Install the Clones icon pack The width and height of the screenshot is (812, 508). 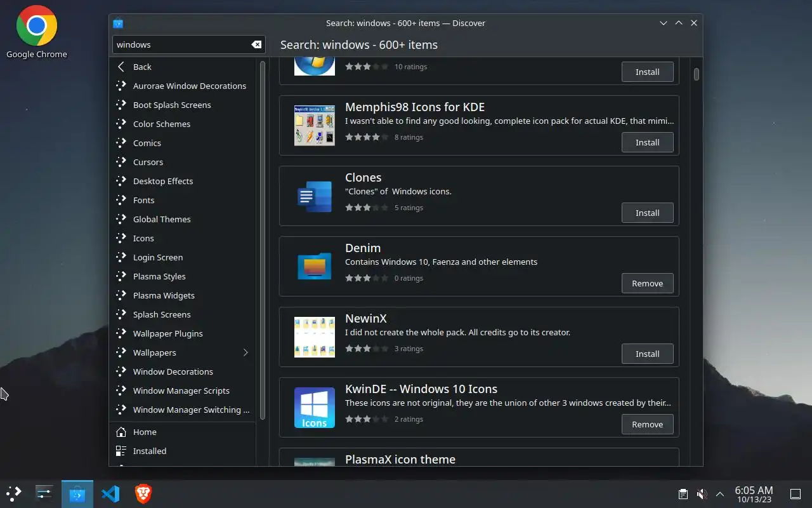point(647,213)
